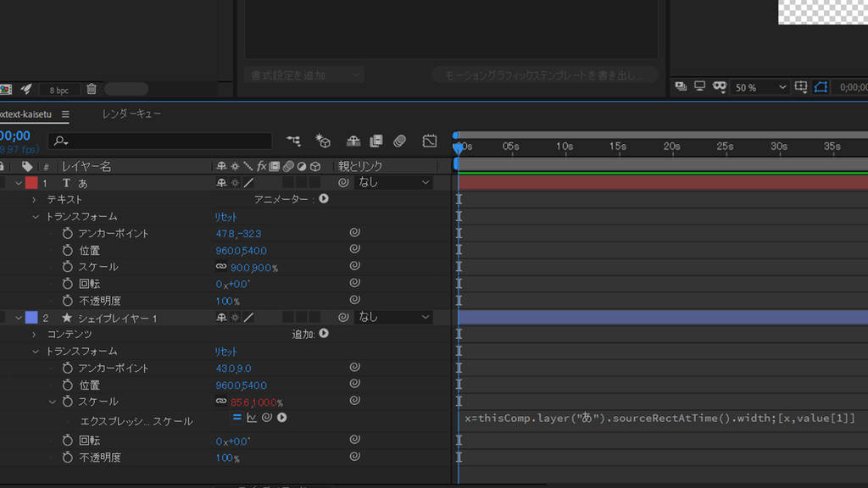
Task: Click the 8 bpc color depth button
Action: 59,90
